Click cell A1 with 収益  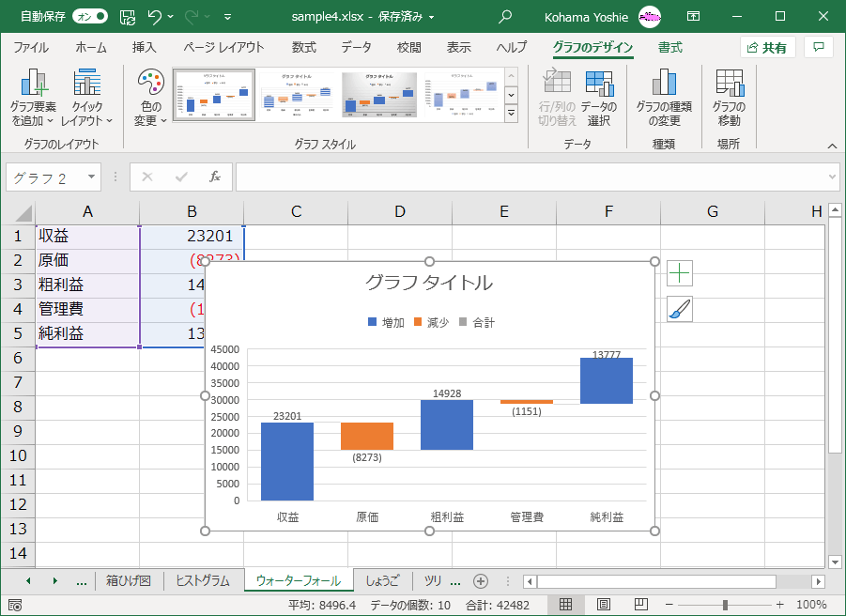click(87, 237)
